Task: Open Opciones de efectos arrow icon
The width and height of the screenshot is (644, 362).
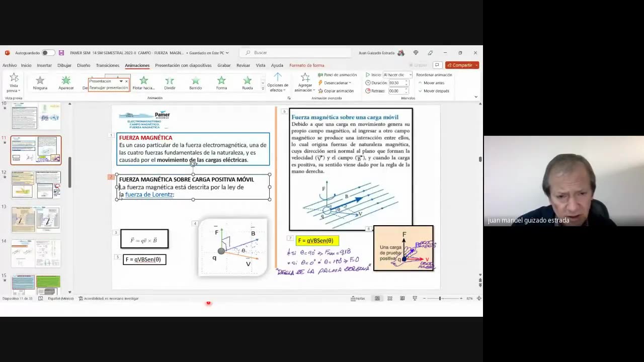Action: pyautogui.click(x=278, y=77)
